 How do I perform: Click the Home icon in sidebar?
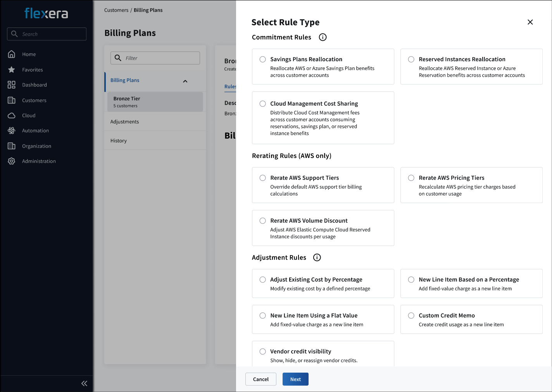pos(12,54)
